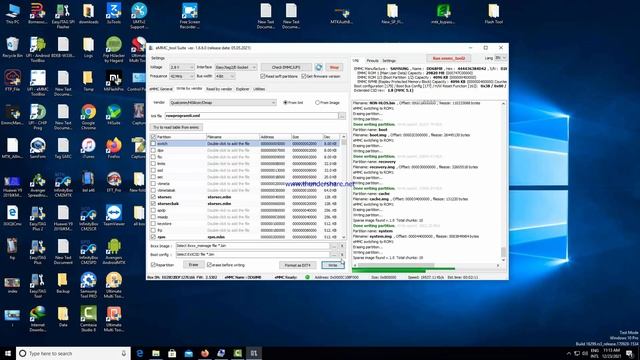Click the red Stop button
Screen dimensions: 640x360
click(x=334, y=67)
